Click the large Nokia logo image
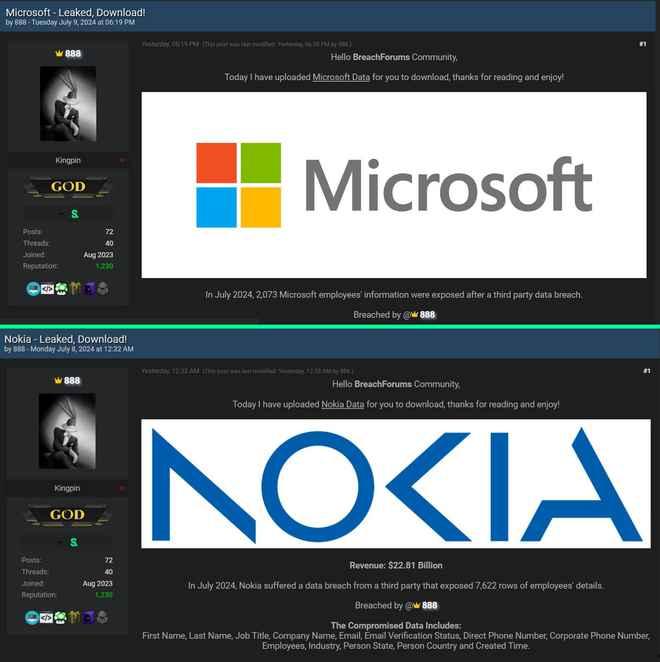 coord(395,484)
